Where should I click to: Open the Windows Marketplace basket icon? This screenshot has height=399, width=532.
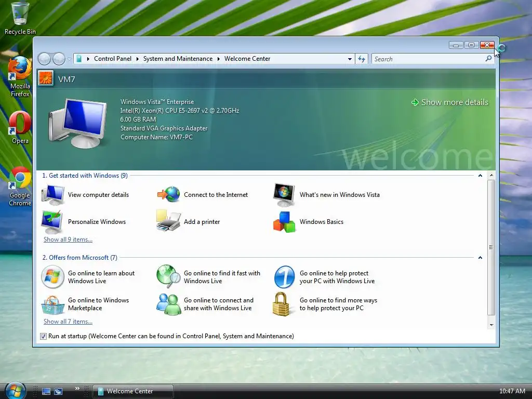pyautogui.click(x=52, y=304)
